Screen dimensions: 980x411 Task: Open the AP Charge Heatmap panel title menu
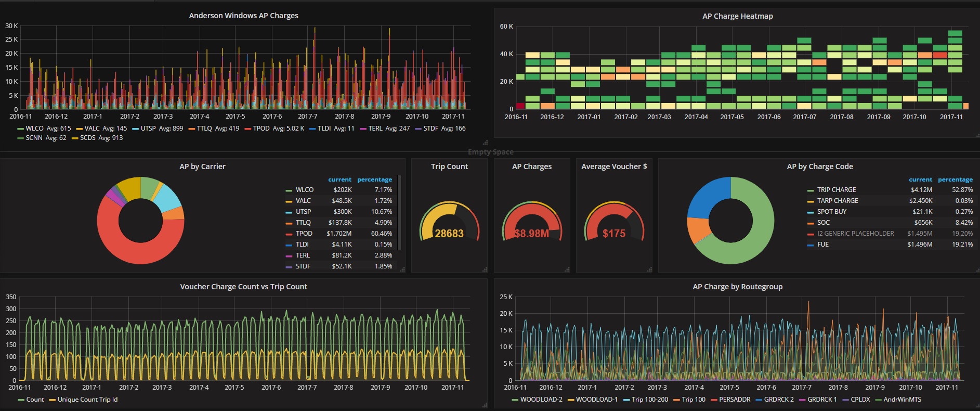[x=737, y=16]
